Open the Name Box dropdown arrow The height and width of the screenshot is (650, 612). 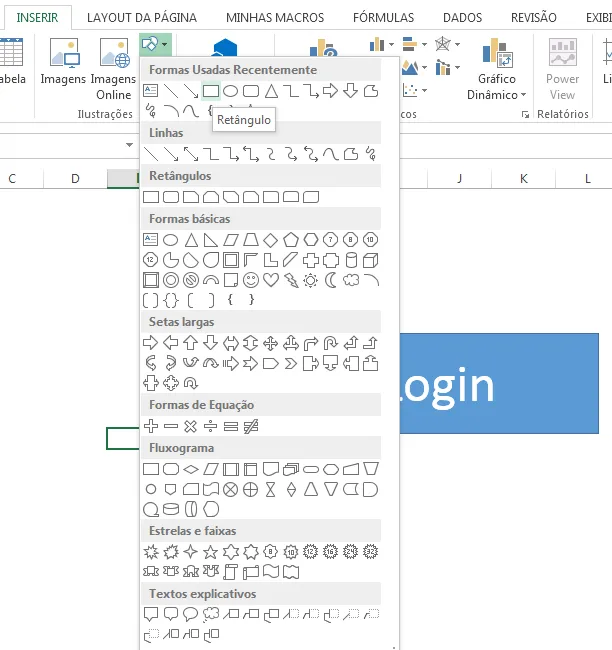coord(129,145)
